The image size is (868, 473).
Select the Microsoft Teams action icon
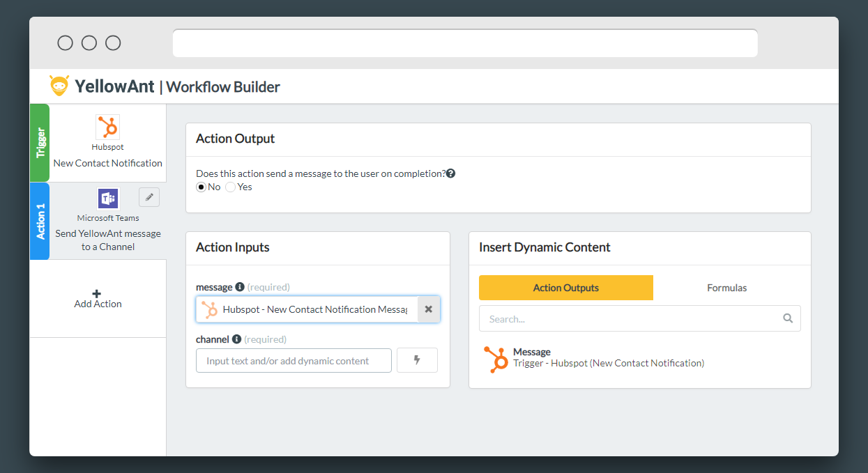point(107,198)
